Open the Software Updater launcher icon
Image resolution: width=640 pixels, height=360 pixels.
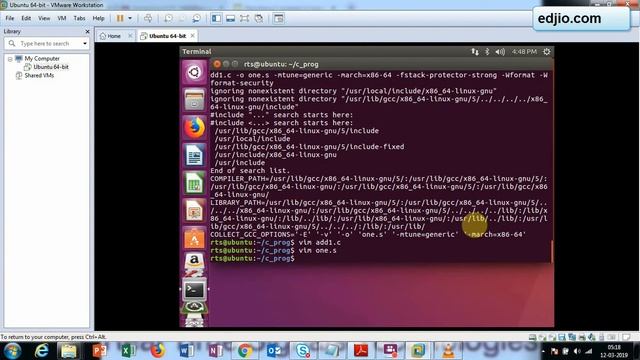click(x=194, y=308)
